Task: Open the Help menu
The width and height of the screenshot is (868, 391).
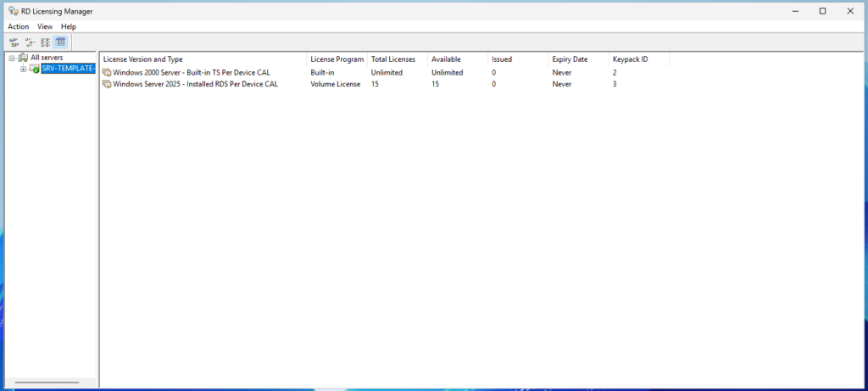Action: click(x=69, y=26)
